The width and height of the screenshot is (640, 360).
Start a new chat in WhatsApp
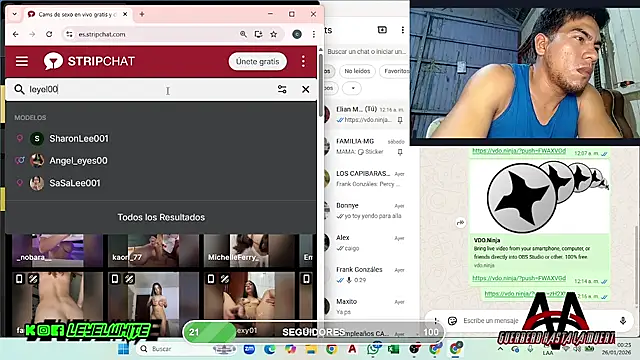pyautogui.click(x=382, y=30)
